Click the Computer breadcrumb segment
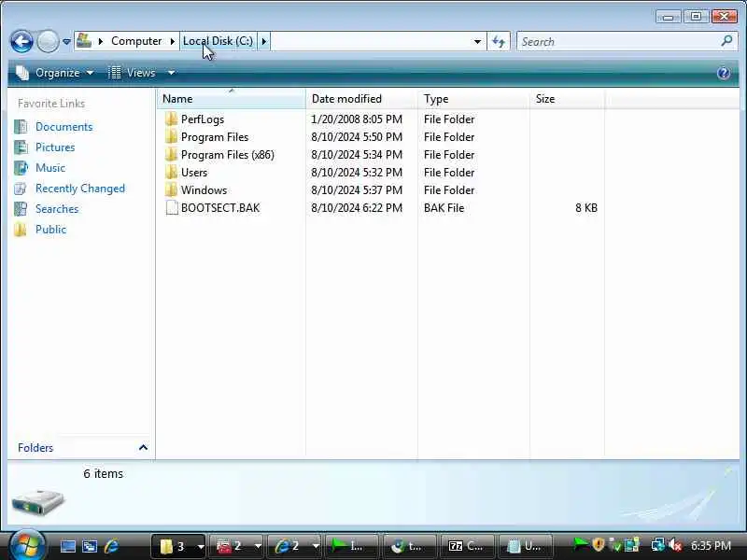 tap(136, 41)
